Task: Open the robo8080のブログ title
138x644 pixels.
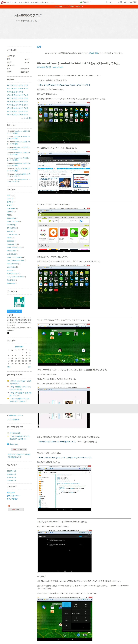Action: click(x=28, y=15)
